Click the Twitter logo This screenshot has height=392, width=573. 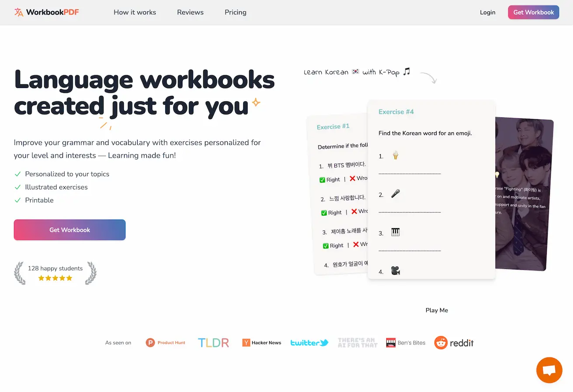coord(309,343)
